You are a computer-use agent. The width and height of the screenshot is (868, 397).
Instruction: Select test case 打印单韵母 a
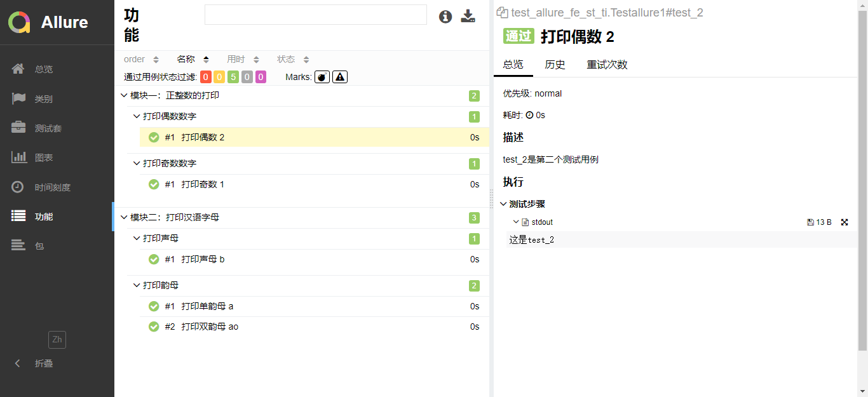pos(315,306)
